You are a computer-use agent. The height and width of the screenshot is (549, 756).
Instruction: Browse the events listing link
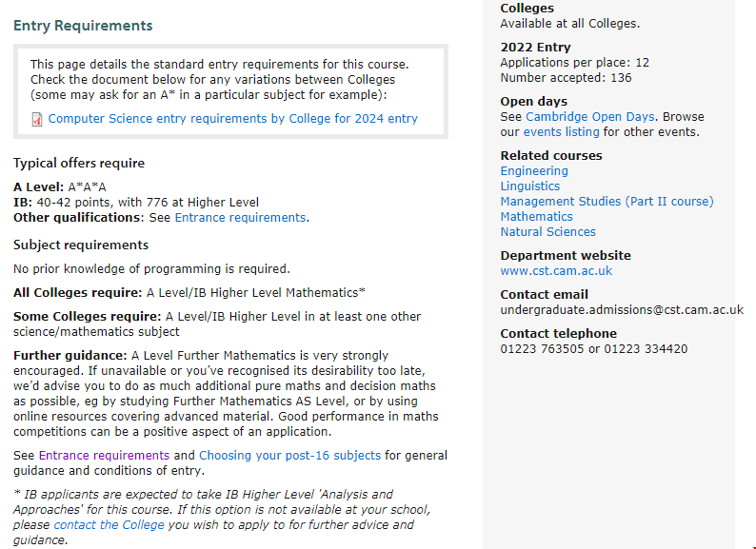pyautogui.click(x=562, y=132)
